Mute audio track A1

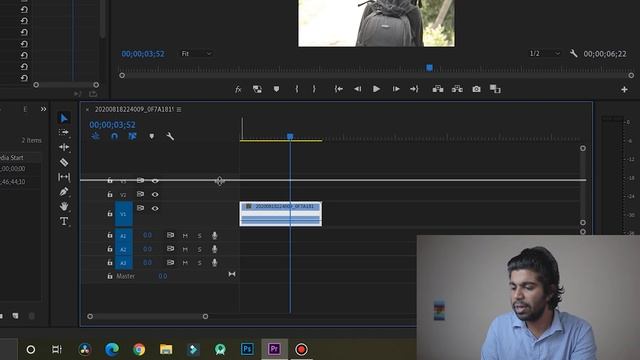[185, 236]
